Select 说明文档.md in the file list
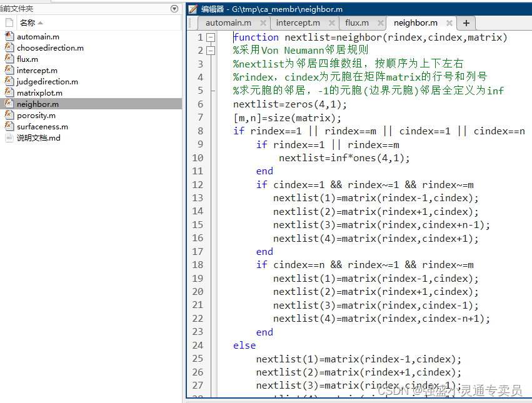Image resolution: width=532 pixels, height=403 pixels. [39, 137]
